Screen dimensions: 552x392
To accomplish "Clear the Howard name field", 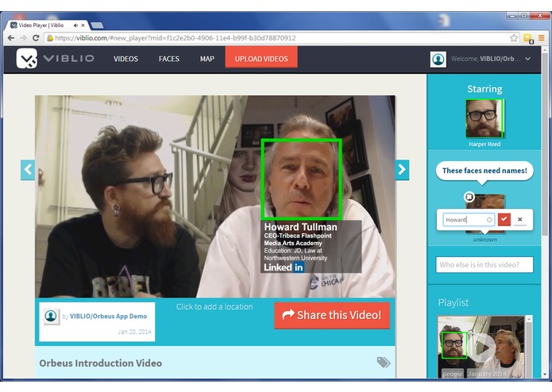I will (489, 220).
